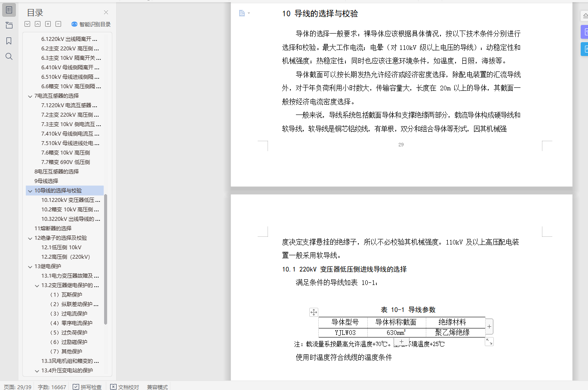Click page indicator 页面: 29/39
588x390 pixels.
(18, 387)
